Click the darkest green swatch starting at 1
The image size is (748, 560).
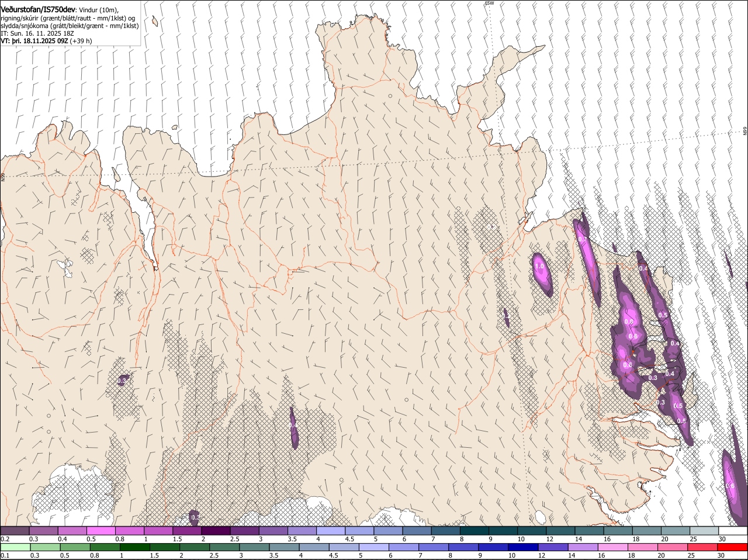click(x=134, y=548)
